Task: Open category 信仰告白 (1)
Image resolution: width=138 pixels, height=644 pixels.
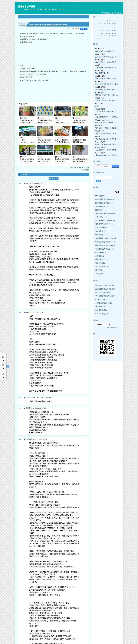Action: click(x=100, y=196)
